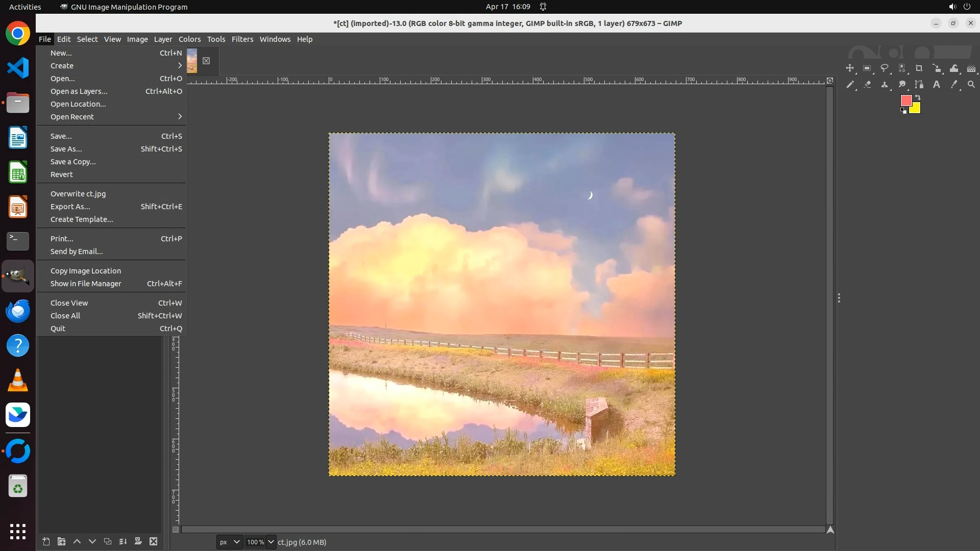Toggle zoom-on-resize button at ruler corner
Image resolution: width=980 pixels, height=551 pixels.
click(830, 81)
